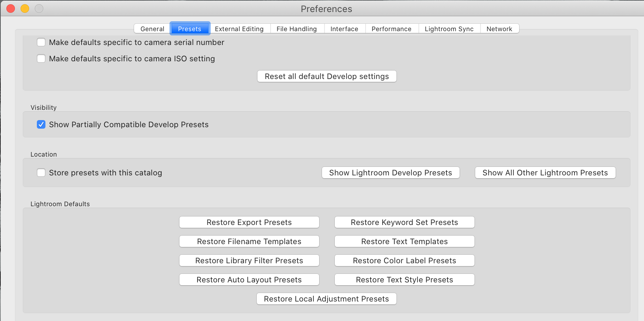Click the Preferences window title
The width and height of the screenshot is (644, 321).
326,9
